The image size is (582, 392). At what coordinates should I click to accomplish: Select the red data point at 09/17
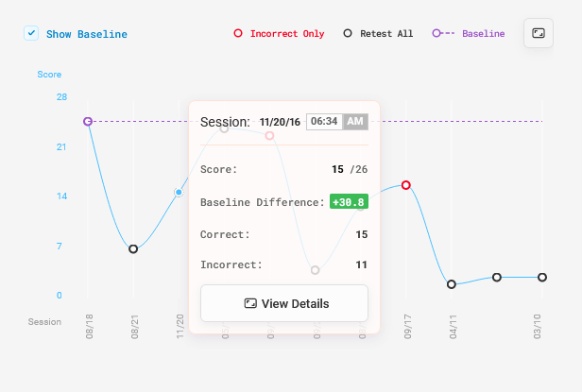tap(406, 185)
